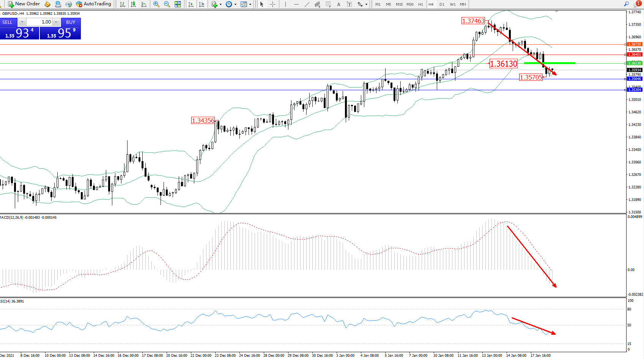
Task: Expand the periods clock dropdown arrow
Action: [x=235, y=5]
